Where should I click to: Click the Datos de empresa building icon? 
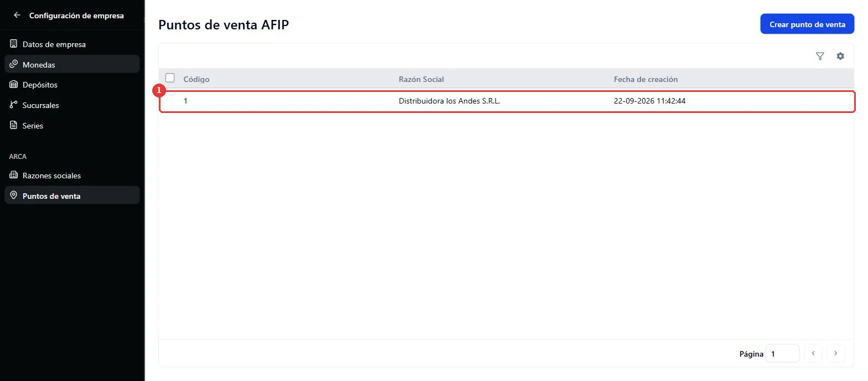[14, 44]
